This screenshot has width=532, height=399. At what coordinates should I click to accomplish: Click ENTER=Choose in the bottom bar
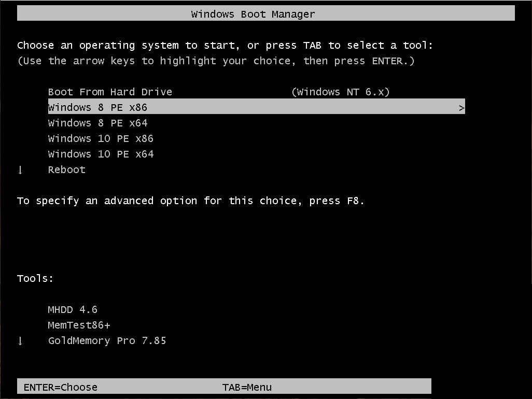pyautogui.click(x=60, y=387)
